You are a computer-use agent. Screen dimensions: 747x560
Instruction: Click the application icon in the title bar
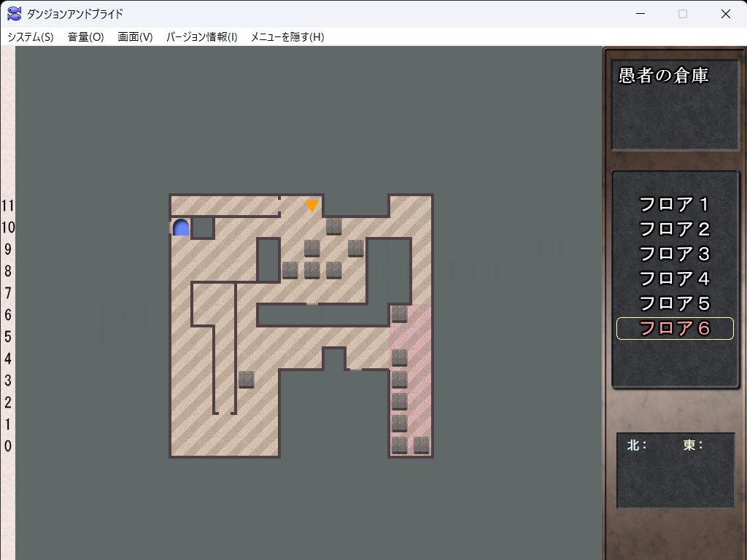[14, 14]
